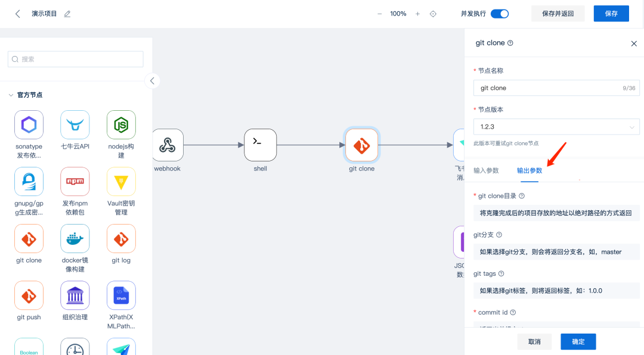Collapse the node library side panel
This screenshot has height=355, width=644.
pyautogui.click(x=153, y=81)
